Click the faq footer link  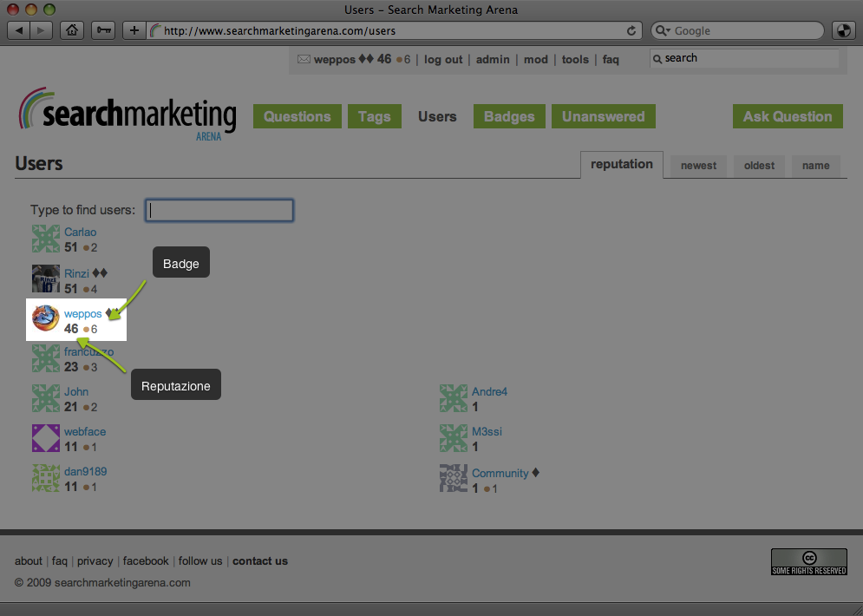(60, 561)
